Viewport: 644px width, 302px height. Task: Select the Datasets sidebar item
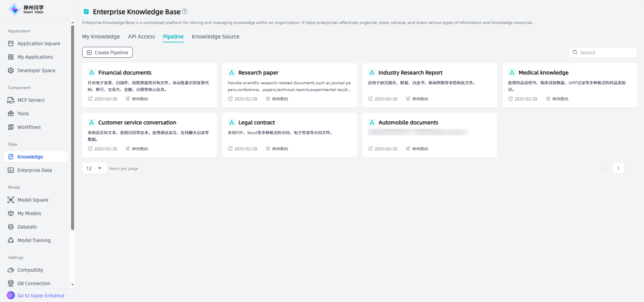(27, 227)
